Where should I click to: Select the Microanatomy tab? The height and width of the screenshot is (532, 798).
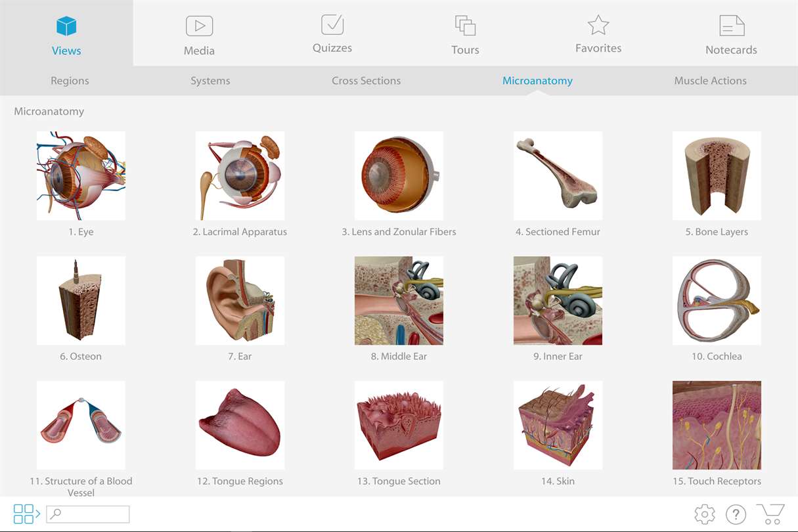click(x=537, y=81)
